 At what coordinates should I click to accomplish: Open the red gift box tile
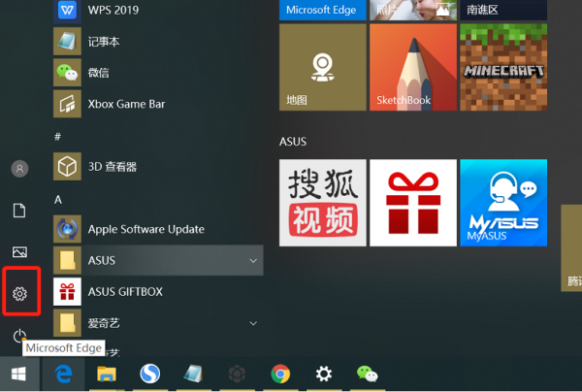pyautogui.click(x=413, y=203)
